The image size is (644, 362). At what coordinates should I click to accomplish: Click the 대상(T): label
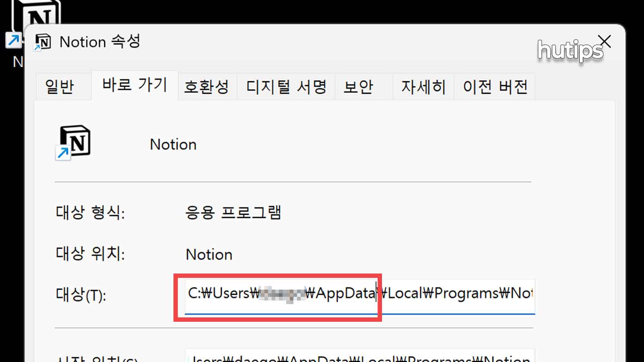tap(81, 295)
